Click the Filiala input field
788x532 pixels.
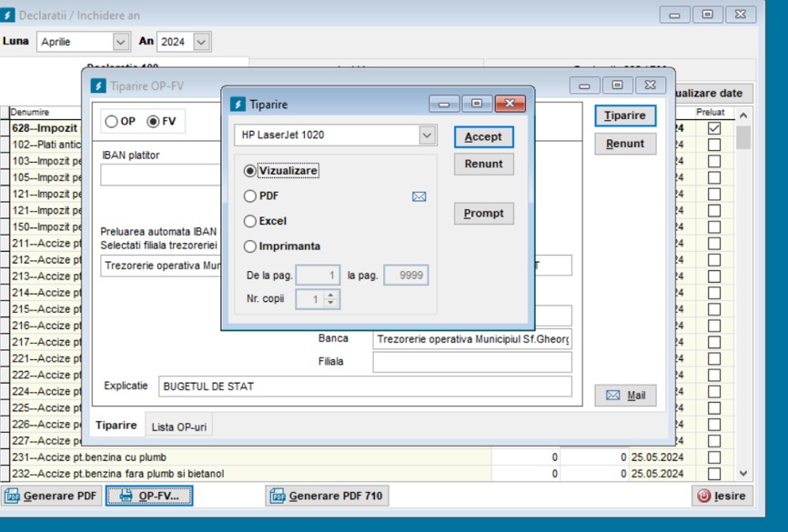click(472, 362)
